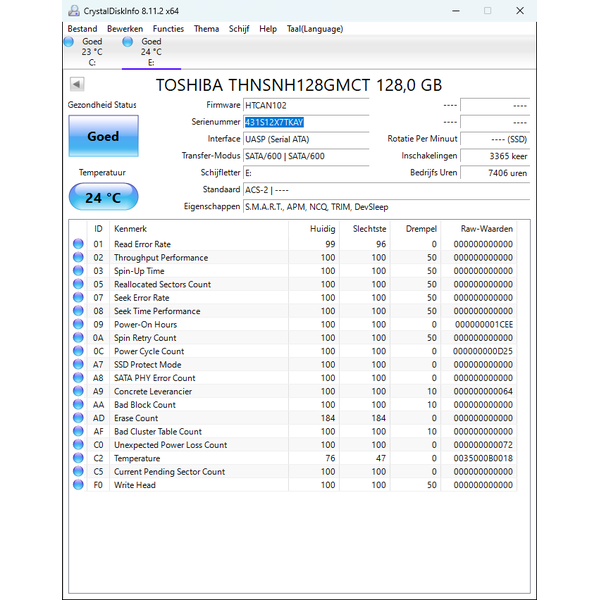Screen dimensions: 600x600
Task: Click the status orb for Temperature row
Action: [x=78, y=458]
